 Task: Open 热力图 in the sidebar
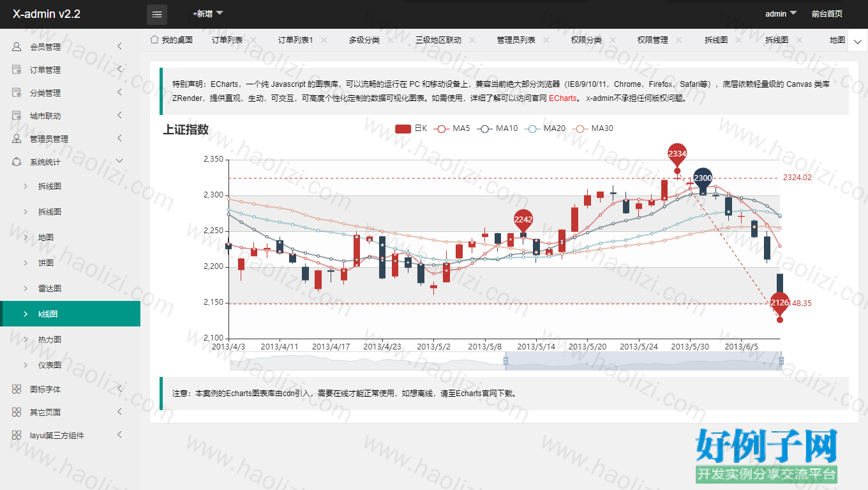[50, 339]
